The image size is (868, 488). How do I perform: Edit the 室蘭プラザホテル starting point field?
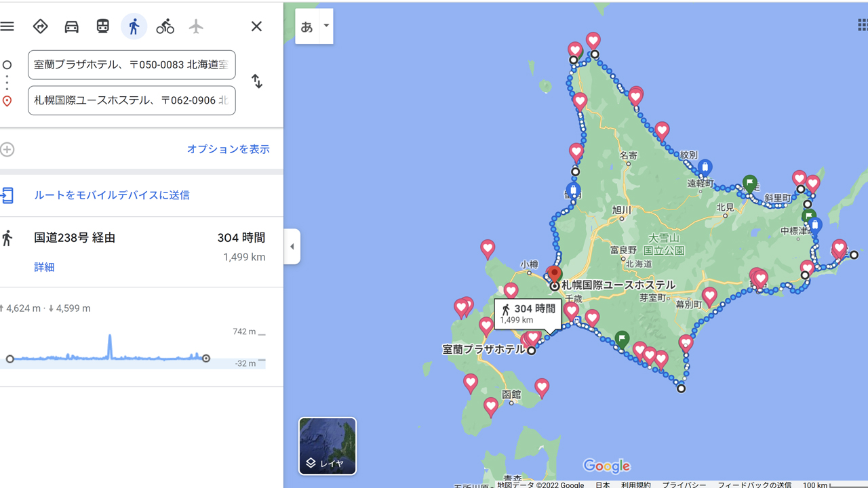coord(132,65)
